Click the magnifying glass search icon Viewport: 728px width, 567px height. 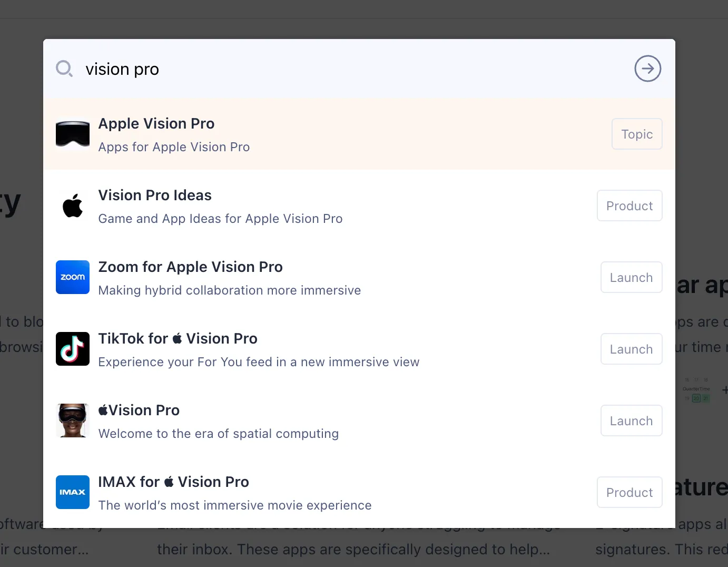(x=64, y=69)
